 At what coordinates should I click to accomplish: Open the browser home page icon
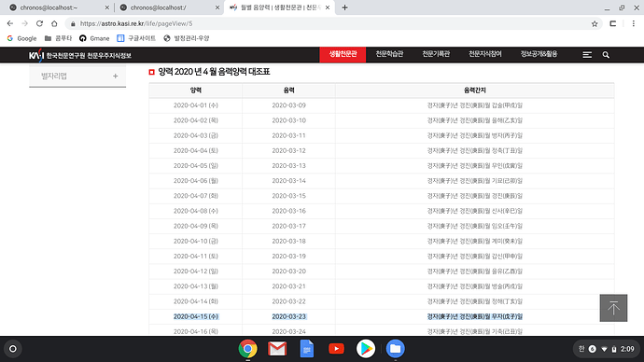54,24
